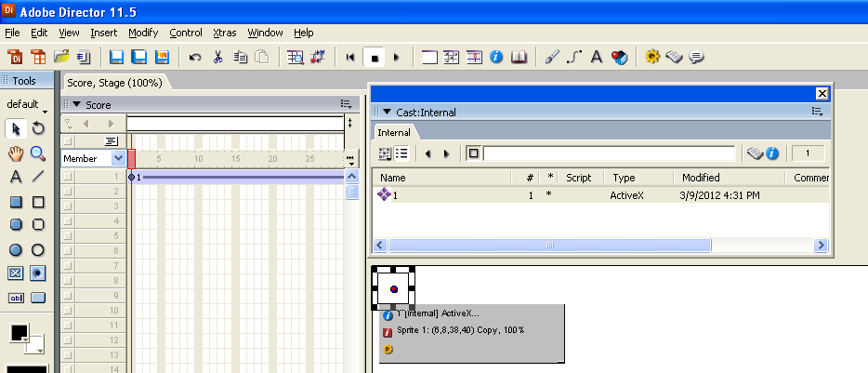Copy selection using toolbar icon
Screen dimensions: 868x373
click(x=240, y=57)
